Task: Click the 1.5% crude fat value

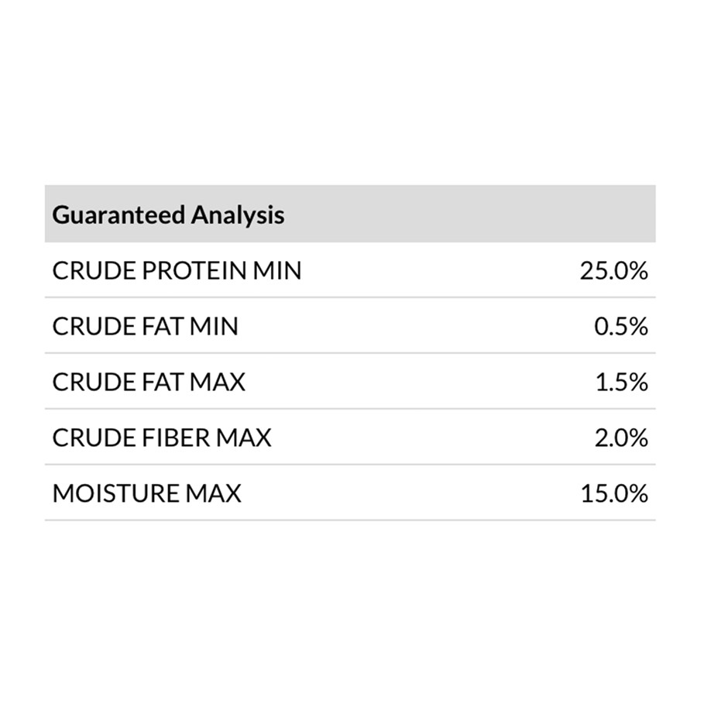Action: coord(621,383)
